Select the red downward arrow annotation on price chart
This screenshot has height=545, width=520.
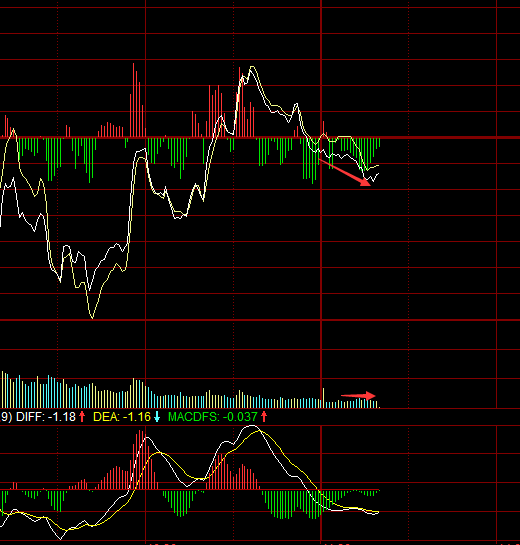344,172
